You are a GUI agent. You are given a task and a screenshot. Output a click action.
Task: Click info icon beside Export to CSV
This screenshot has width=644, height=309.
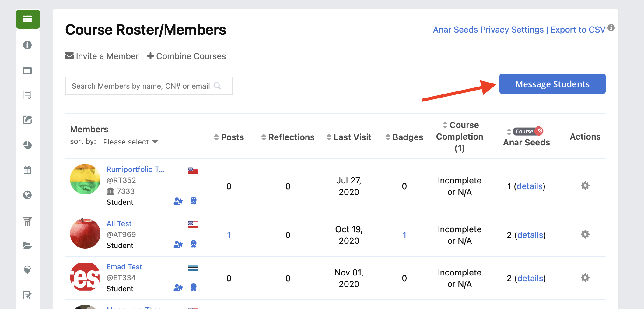click(611, 28)
